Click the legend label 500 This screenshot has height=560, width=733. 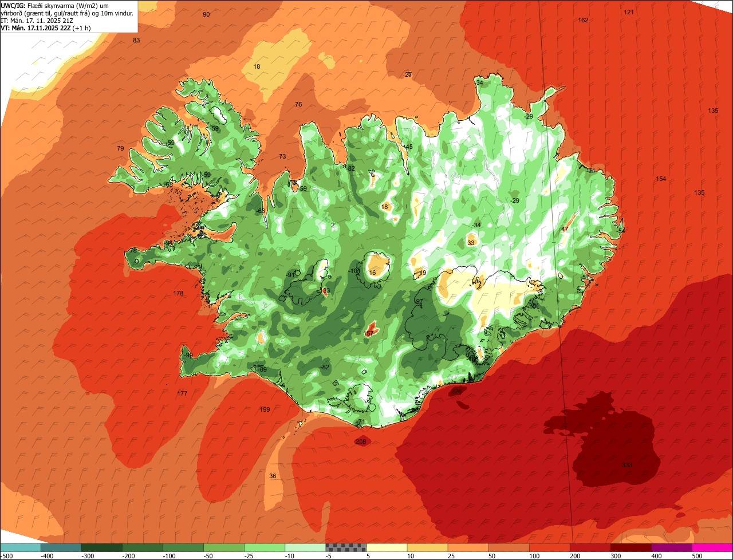[697, 556]
